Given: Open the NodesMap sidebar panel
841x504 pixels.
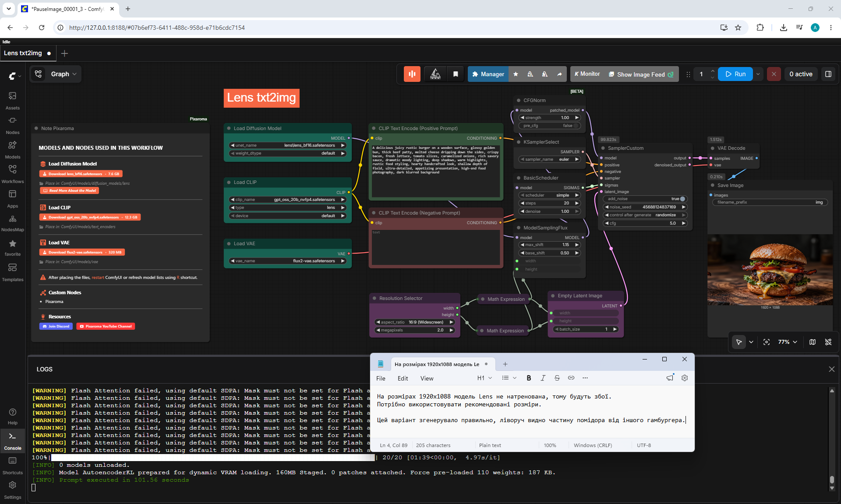Looking at the screenshot, I should (x=12, y=223).
